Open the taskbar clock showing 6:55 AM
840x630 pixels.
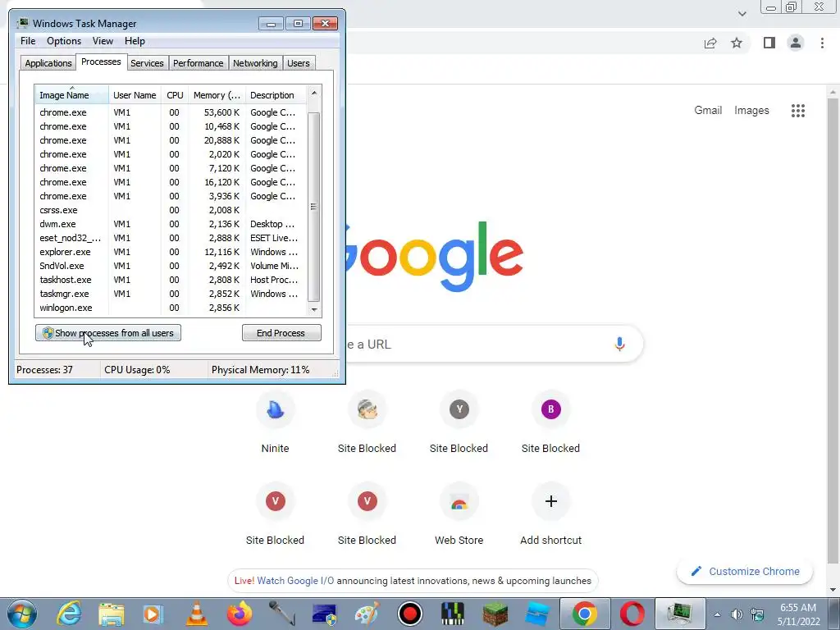tap(798, 614)
